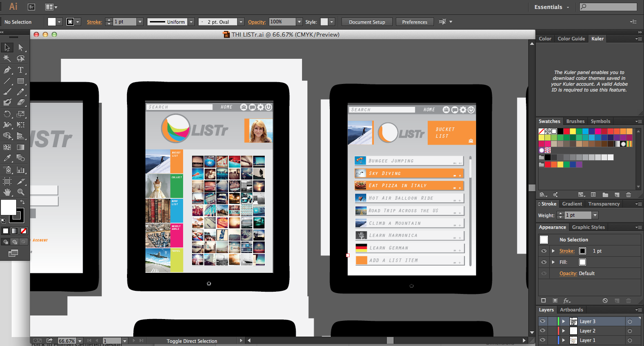
Task: Select the Blob Brush tool
Action: pos(7,103)
